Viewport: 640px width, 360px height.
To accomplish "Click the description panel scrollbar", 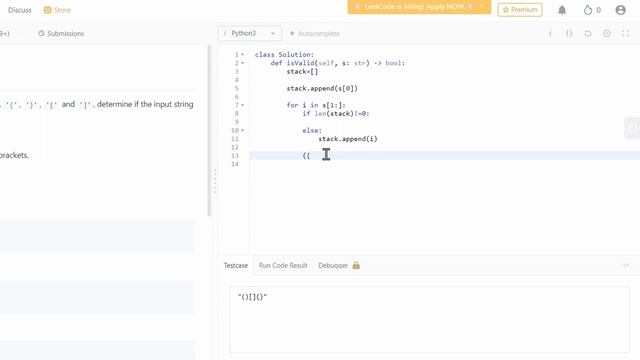I will pos(209,131).
